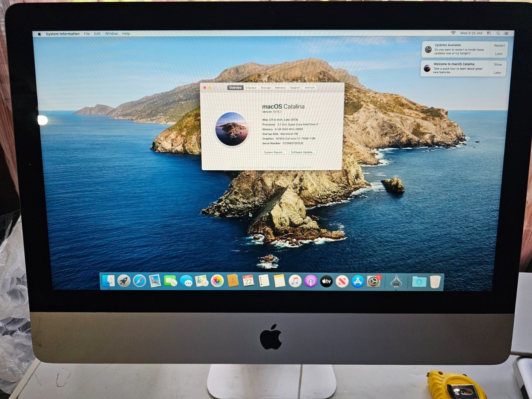Open the Help menu
Screen dimensions: 532x399
126,34
